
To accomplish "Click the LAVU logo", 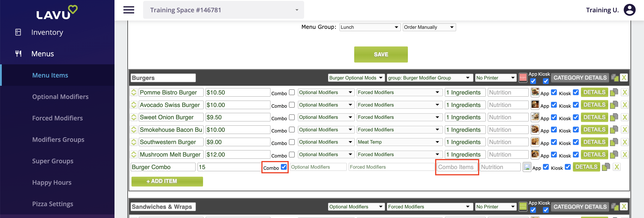I will pyautogui.click(x=57, y=12).
